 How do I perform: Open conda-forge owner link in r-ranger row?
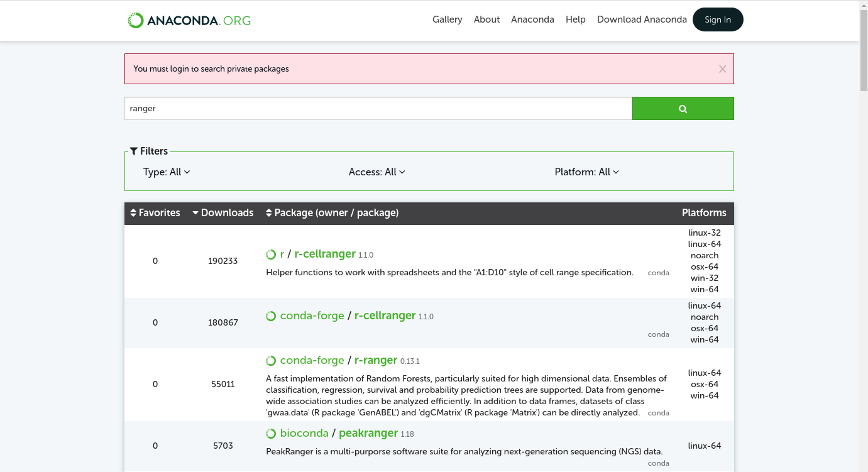click(312, 360)
